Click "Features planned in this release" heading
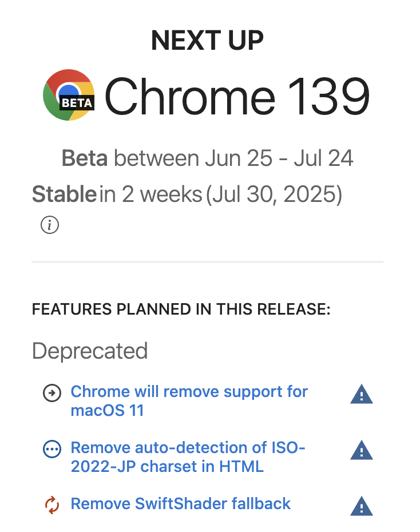The height and width of the screenshot is (532, 420). tap(181, 309)
